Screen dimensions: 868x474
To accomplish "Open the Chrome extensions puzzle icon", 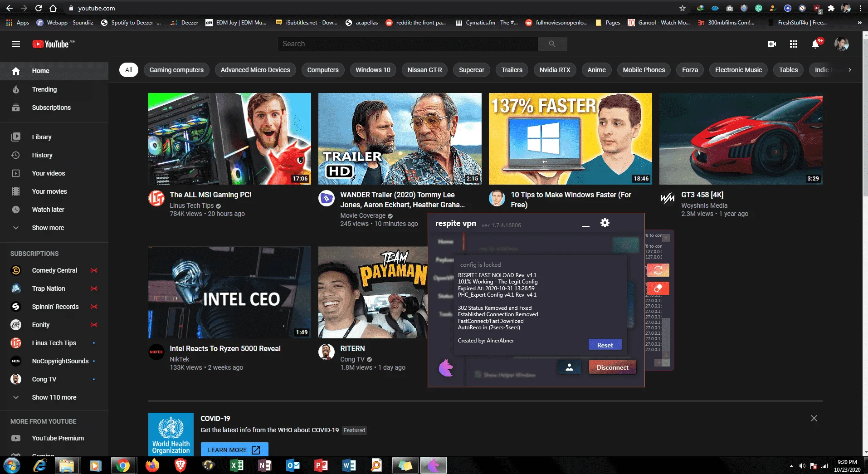I will (x=831, y=8).
